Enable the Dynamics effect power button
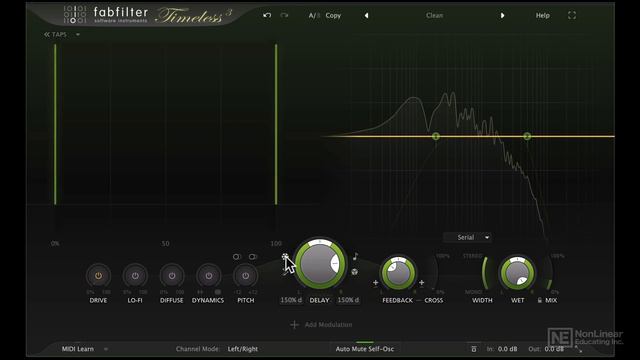The image size is (640, 360). (209, 276)
